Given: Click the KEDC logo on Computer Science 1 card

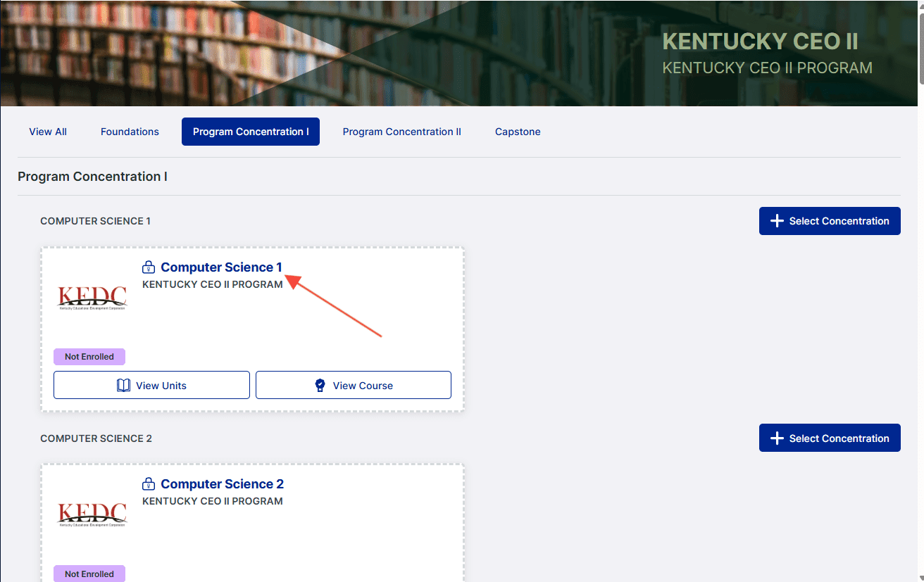Looking at the screenshot, I should tap(92, 298).
